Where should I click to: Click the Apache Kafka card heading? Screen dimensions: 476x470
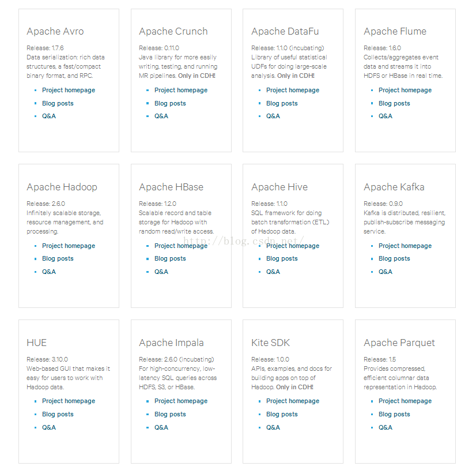394,187
